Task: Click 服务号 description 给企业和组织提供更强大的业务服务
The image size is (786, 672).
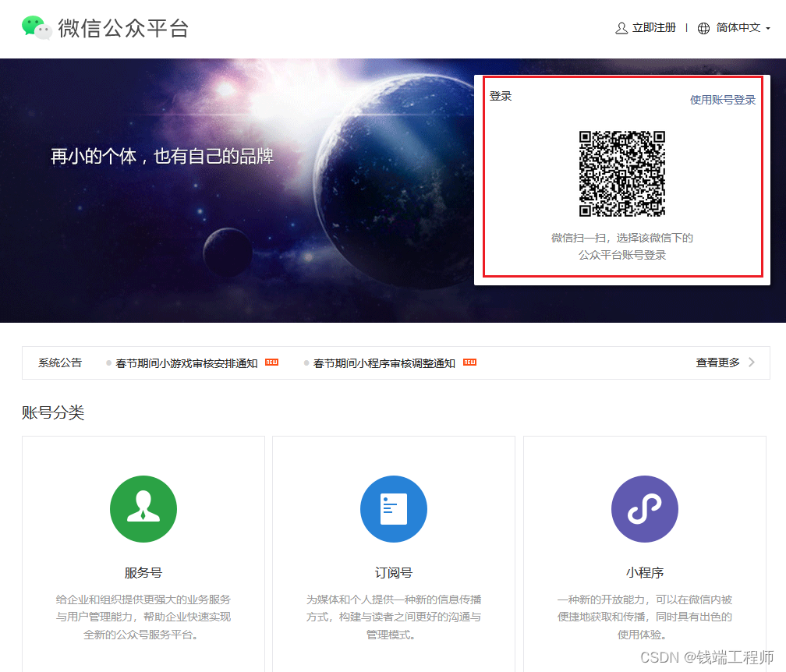Action: pos(143,617)
